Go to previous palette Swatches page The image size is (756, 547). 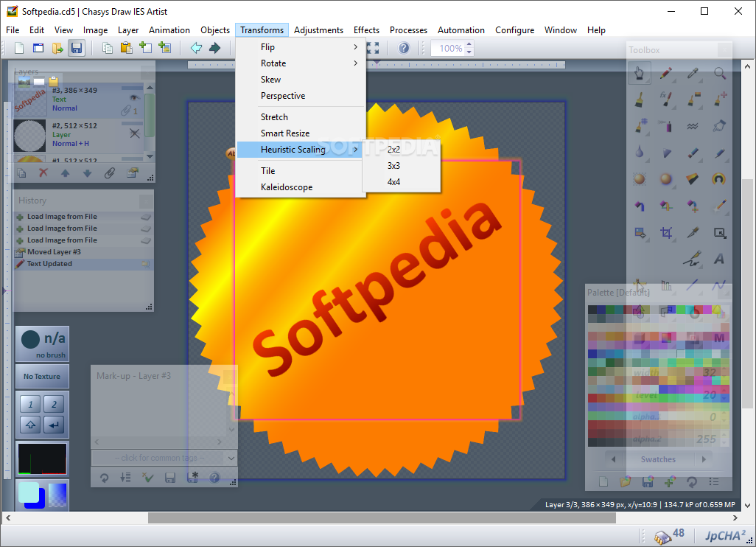point(613,459)
